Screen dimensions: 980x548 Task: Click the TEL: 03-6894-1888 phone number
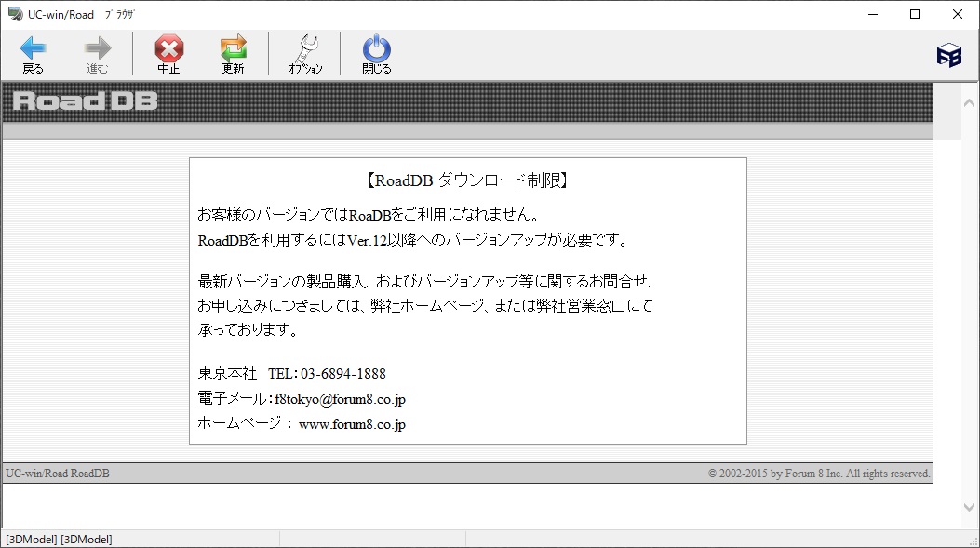pyautogui.click(x=327, y=374)
